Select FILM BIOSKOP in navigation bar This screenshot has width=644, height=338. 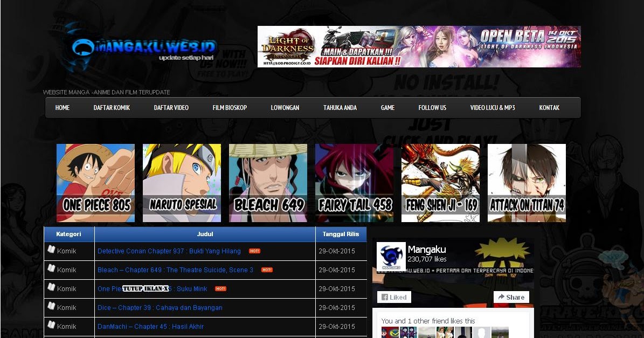tap(230, 108)
